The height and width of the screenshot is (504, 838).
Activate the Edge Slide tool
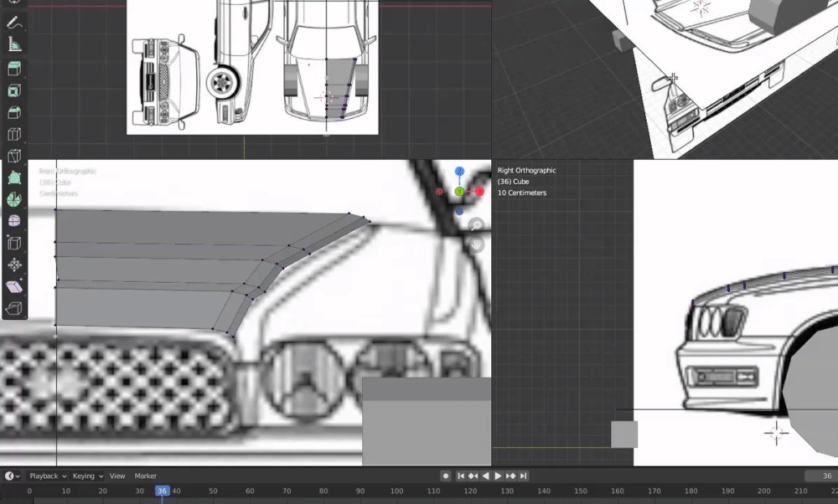click(x=14, y=243)
